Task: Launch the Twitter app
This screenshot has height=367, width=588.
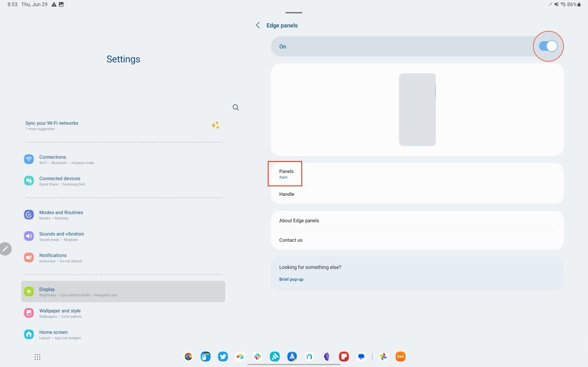Action: point(223,356)
